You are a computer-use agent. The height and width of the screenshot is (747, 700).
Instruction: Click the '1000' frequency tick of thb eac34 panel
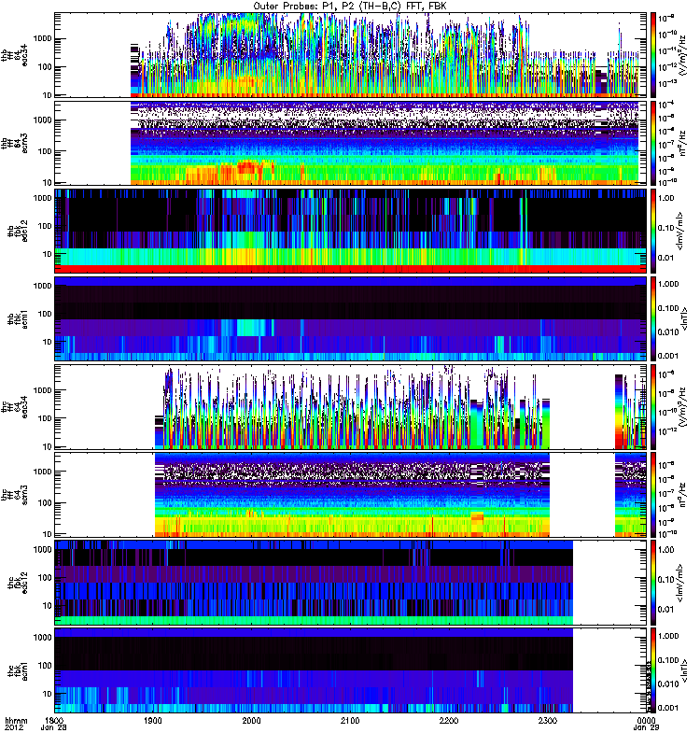point(42,38)
